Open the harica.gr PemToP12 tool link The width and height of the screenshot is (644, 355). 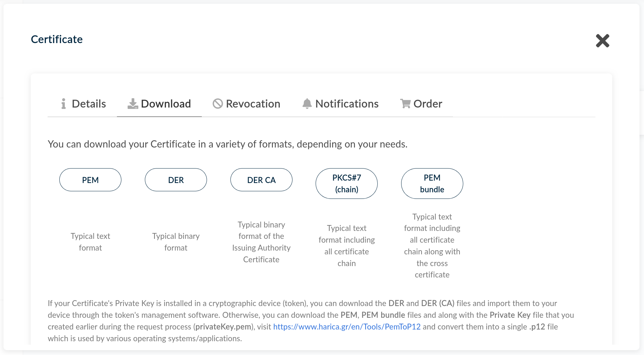pyautogui.click(x=347, y=327)
